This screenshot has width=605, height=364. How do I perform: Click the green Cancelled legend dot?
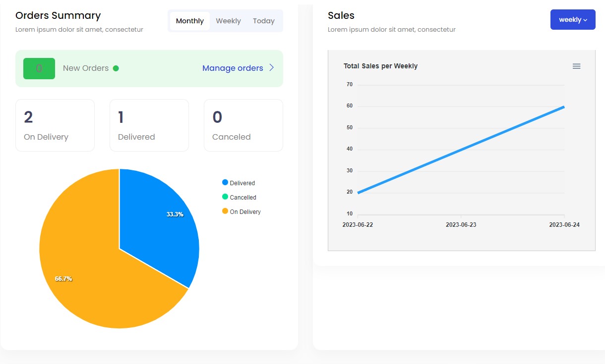pos(224,197)
